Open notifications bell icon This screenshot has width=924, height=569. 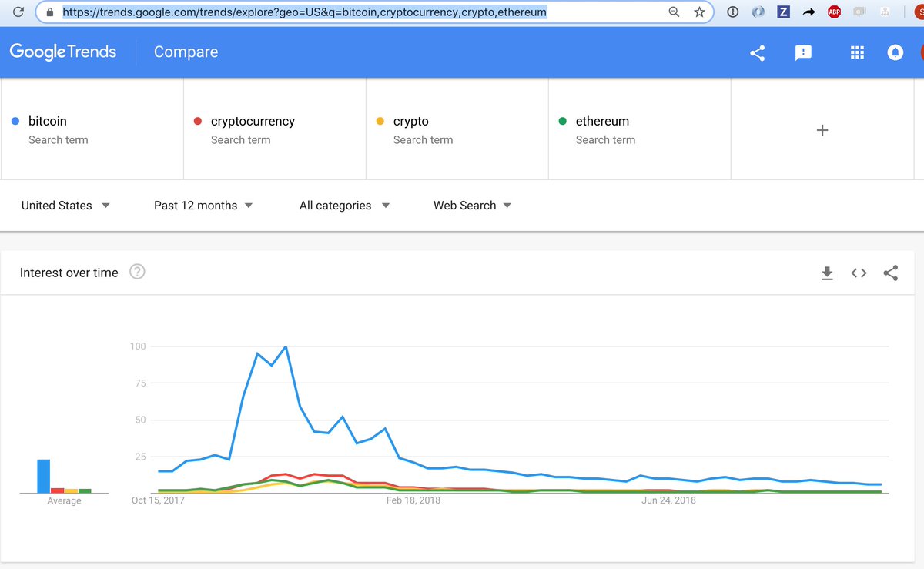click(x=896, y=52)
